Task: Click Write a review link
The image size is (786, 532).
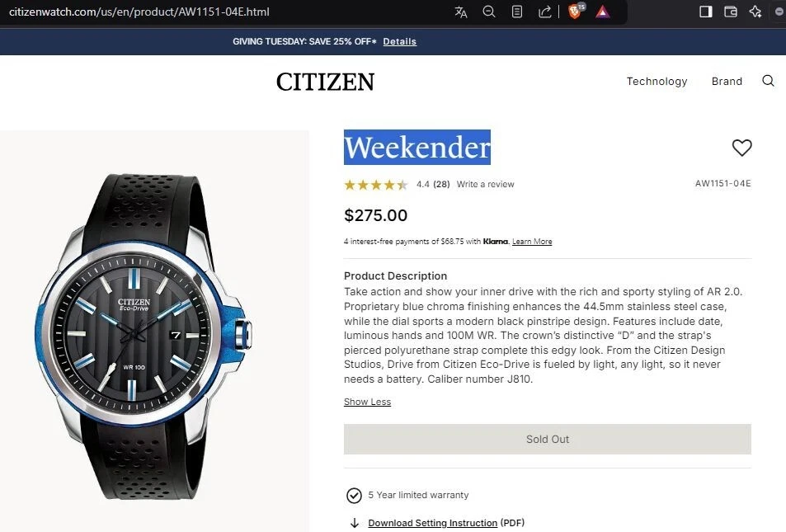Action: pyautogui.click(x=485, y=184)
